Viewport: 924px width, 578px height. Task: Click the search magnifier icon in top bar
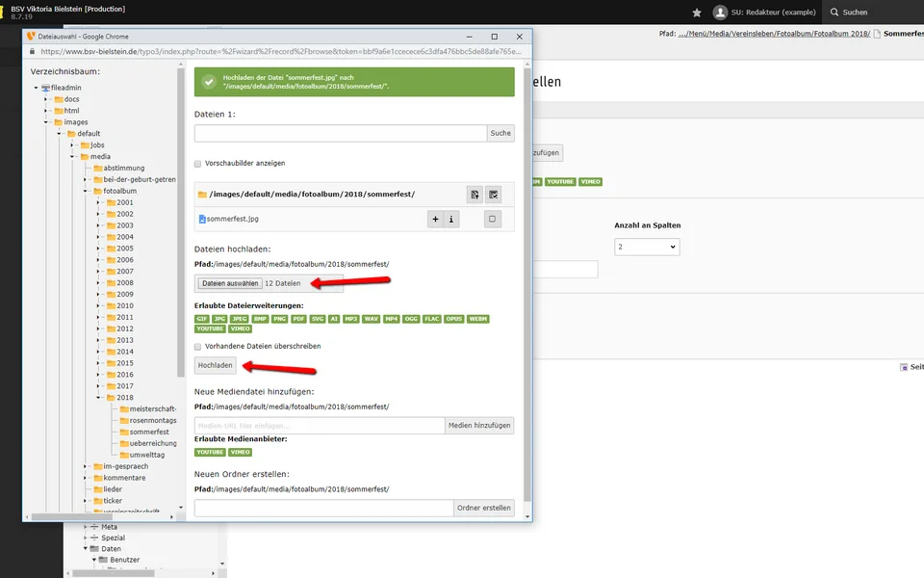coord(833,13)
